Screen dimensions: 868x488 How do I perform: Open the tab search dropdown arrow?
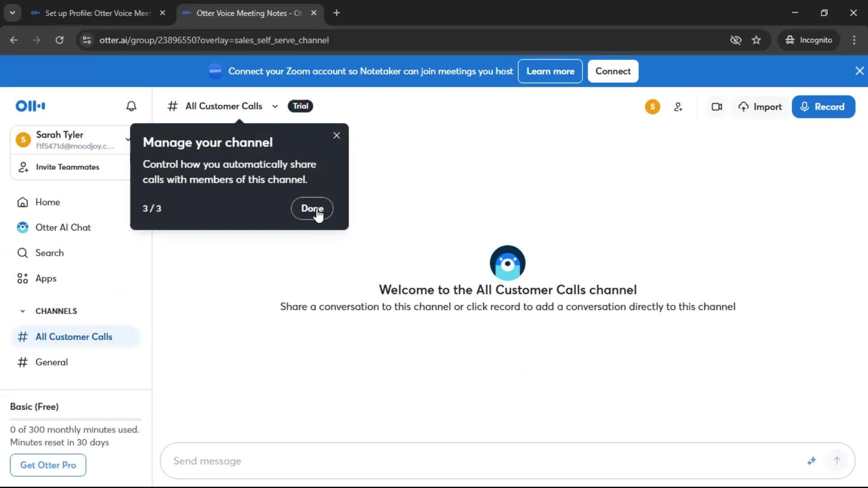click(x=13, y=13)
